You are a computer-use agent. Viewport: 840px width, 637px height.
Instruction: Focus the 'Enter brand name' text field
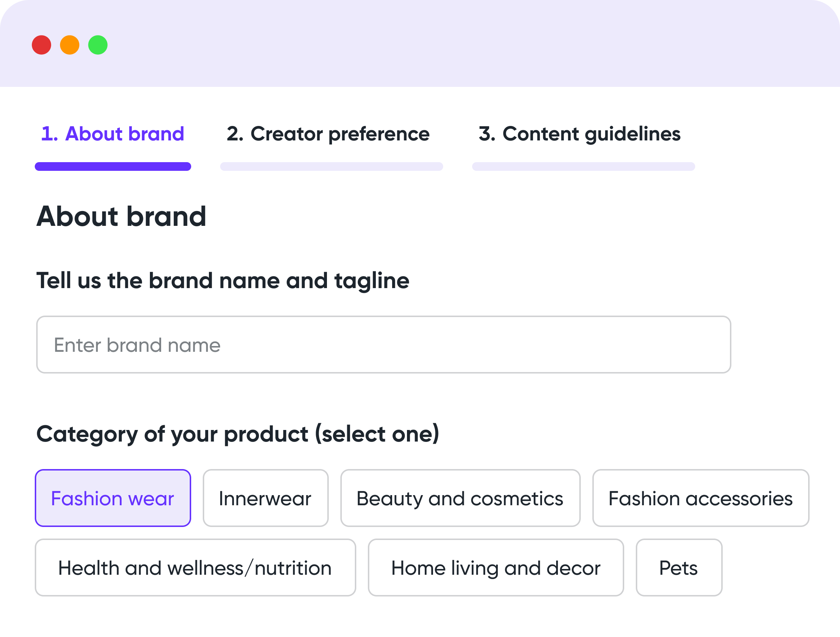383,345
